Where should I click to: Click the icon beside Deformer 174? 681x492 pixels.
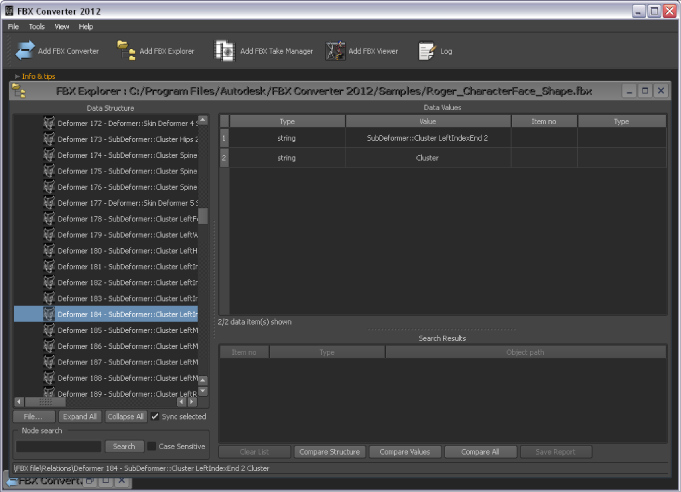point(49,155)
